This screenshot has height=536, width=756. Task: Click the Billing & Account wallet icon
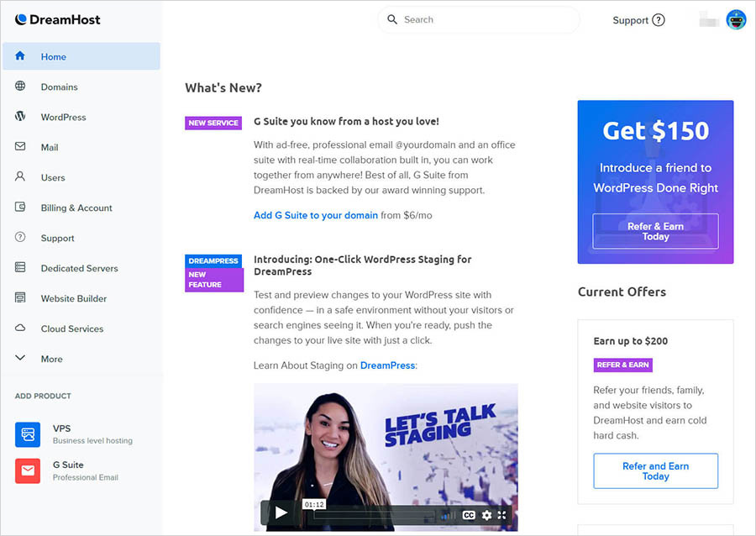(x=21, y=208)
